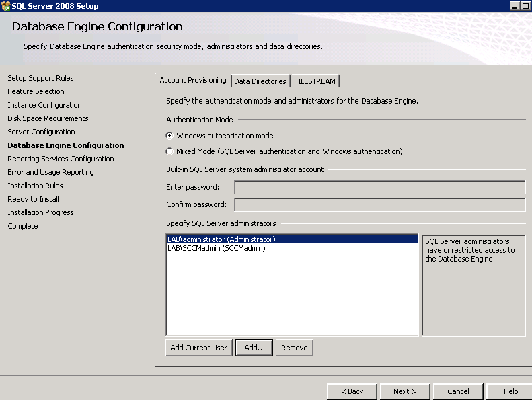Click the SQL Server Setup title bar icon
Image resolution: width=532 pixels, height=400 pixels.
tap(6, 6)
